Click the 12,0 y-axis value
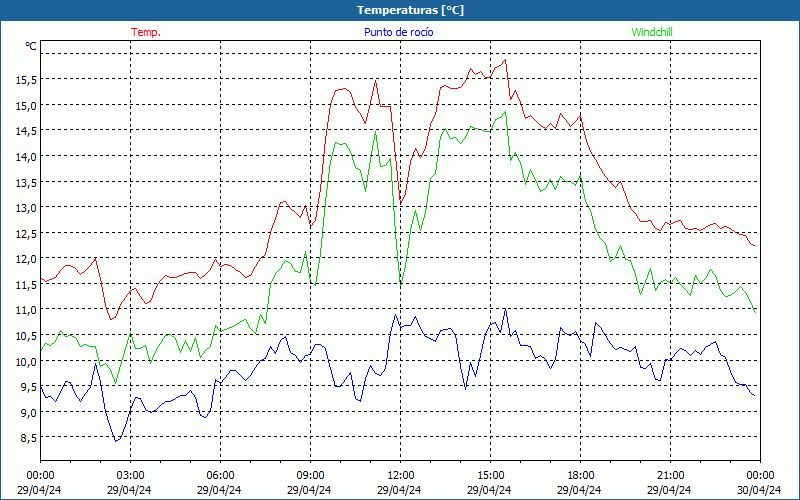Image resolution: width=800 pixels, height=500 pixels. 26,259
